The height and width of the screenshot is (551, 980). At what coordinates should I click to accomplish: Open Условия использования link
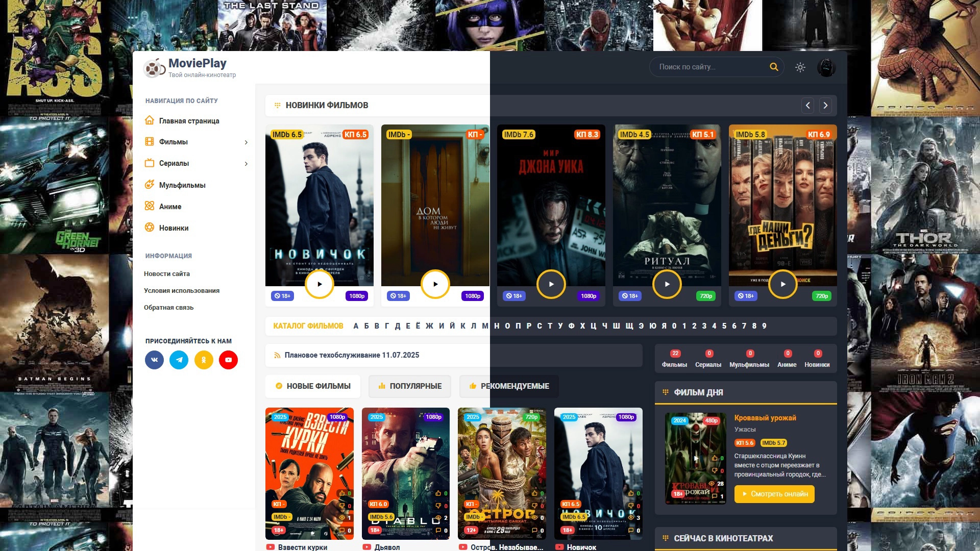point(182,291)
